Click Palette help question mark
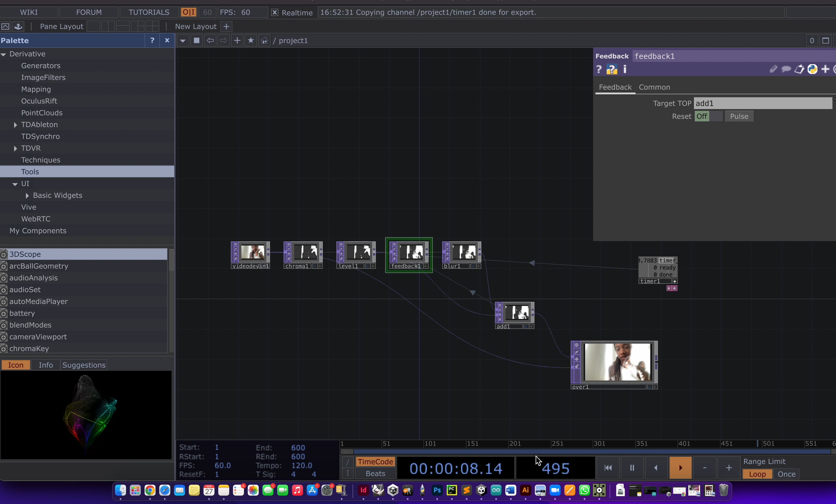Image resolution: width=836 pixels, height=504 pixels. tap(152, 40)
